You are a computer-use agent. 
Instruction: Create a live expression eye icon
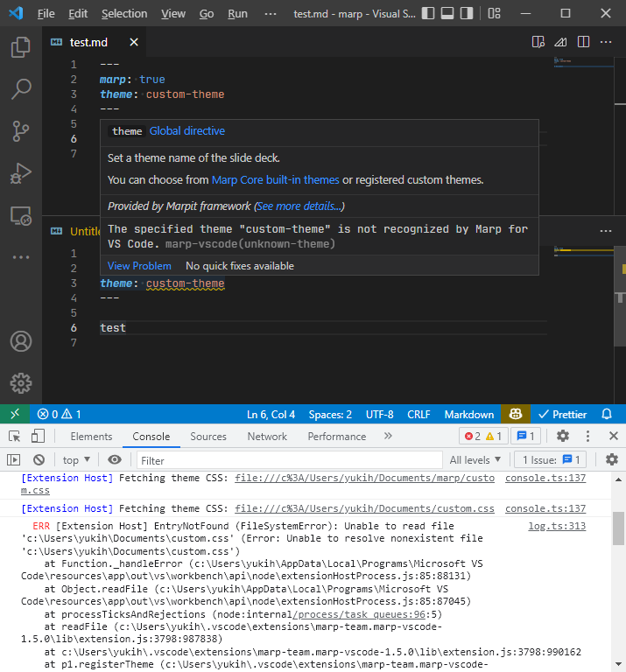click(x=115, y=460)
